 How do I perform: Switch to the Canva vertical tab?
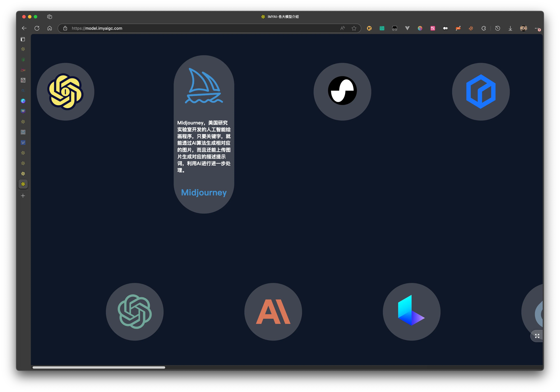click(x=23, y=101)
